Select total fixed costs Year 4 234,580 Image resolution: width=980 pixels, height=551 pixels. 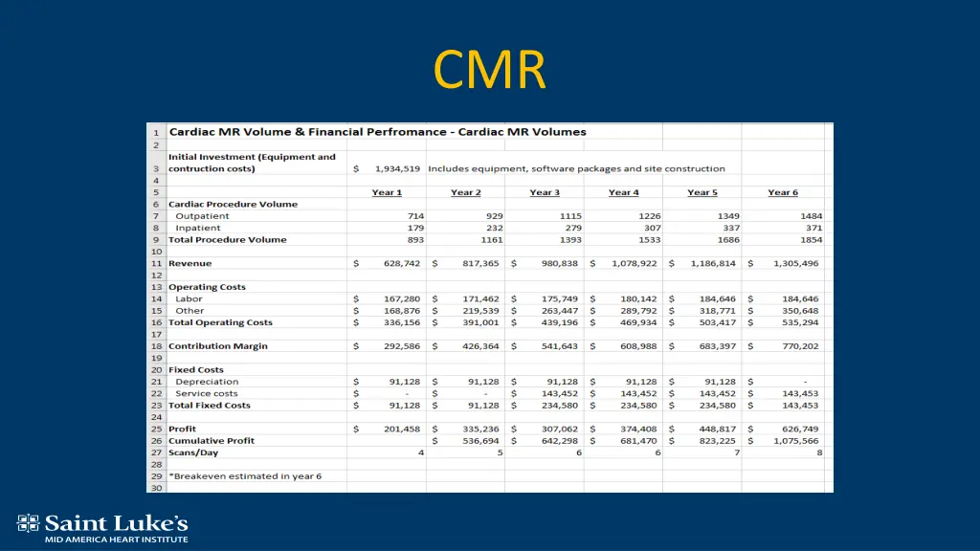638,406
